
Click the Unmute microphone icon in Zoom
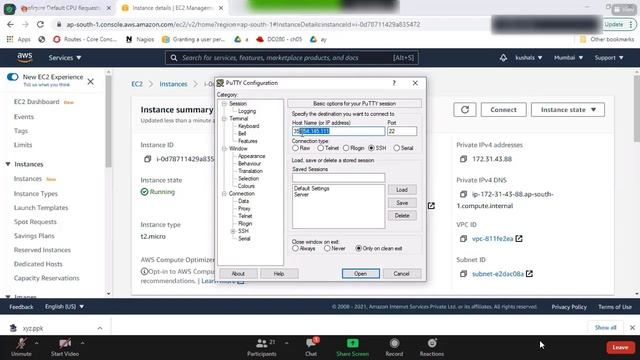click(21, 343)
